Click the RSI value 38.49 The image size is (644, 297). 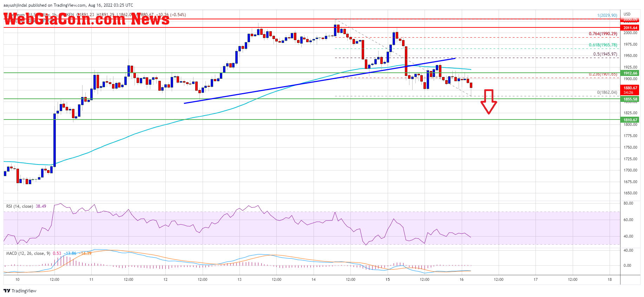pos(41,206)
